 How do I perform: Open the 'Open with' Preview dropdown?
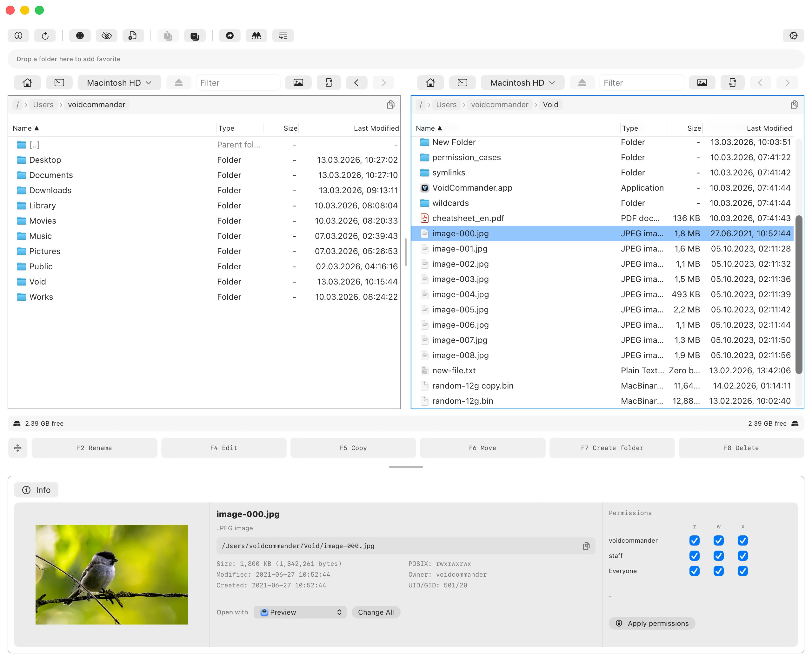point(300,612)
